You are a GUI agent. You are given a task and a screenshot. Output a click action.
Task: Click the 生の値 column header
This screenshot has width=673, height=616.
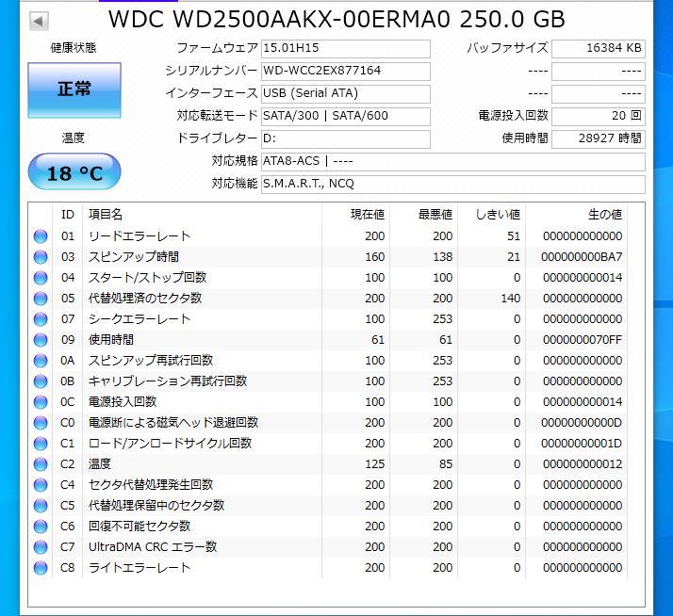(x=605, y=215)
